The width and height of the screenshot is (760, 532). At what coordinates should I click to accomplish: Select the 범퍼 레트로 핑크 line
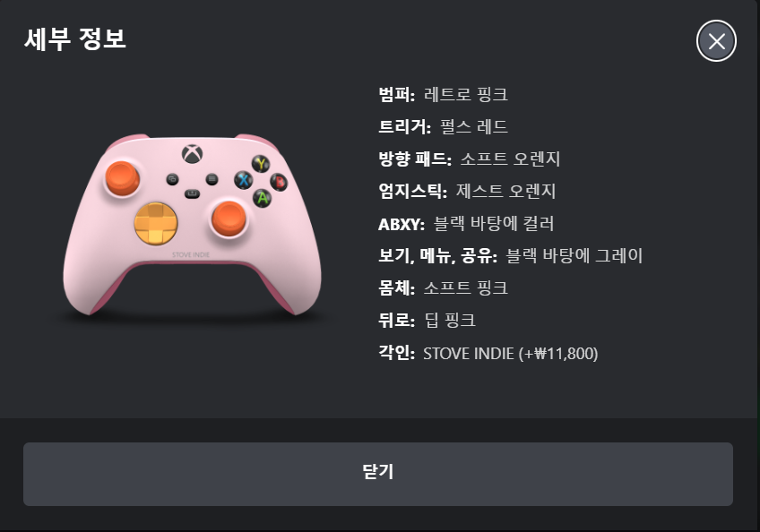click(443, 94)
